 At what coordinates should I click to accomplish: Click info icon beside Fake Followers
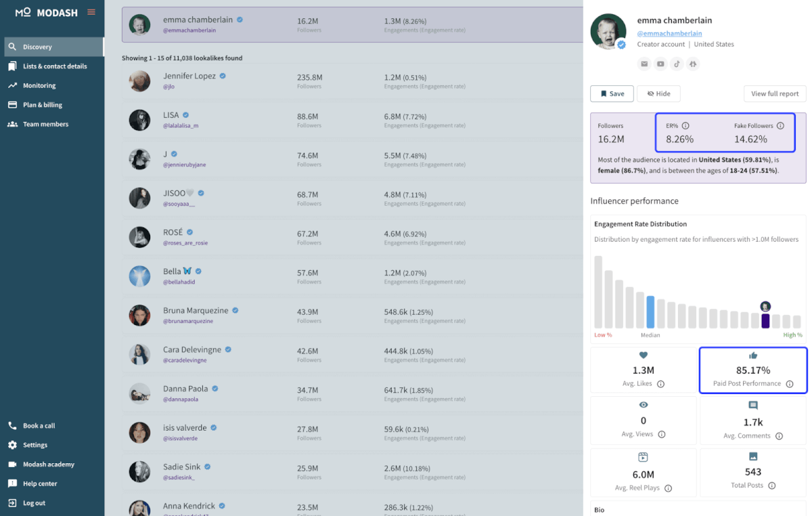780,126
